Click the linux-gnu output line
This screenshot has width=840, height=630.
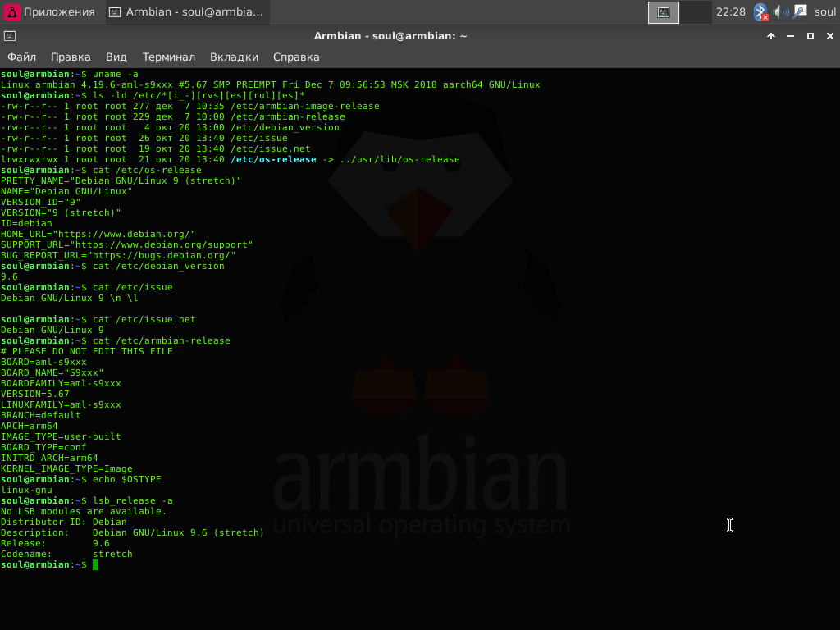click(26, 491)
